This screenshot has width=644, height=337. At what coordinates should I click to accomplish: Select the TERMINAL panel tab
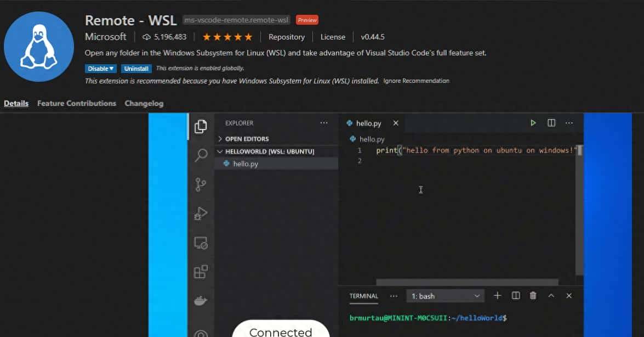[363, 296]
